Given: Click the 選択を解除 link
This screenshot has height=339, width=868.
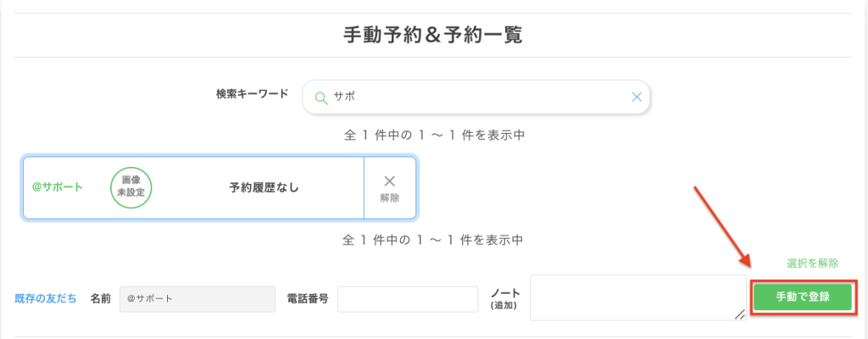Looking at the screenshot, I should coord(812,263).
